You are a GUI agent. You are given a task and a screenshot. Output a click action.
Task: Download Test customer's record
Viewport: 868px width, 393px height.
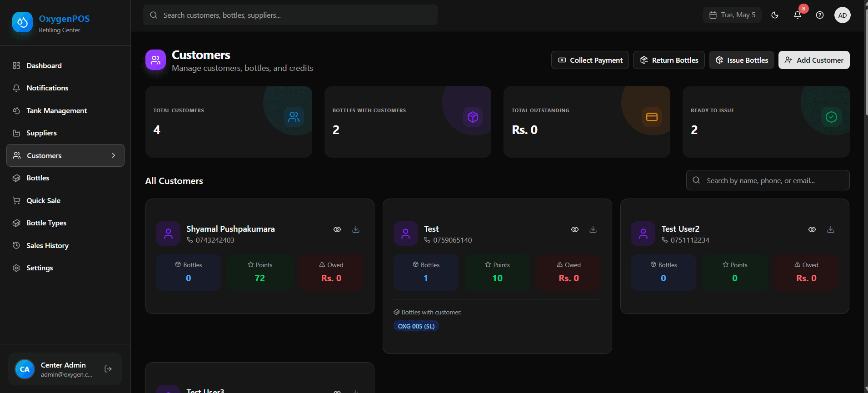tap(593, 229)
